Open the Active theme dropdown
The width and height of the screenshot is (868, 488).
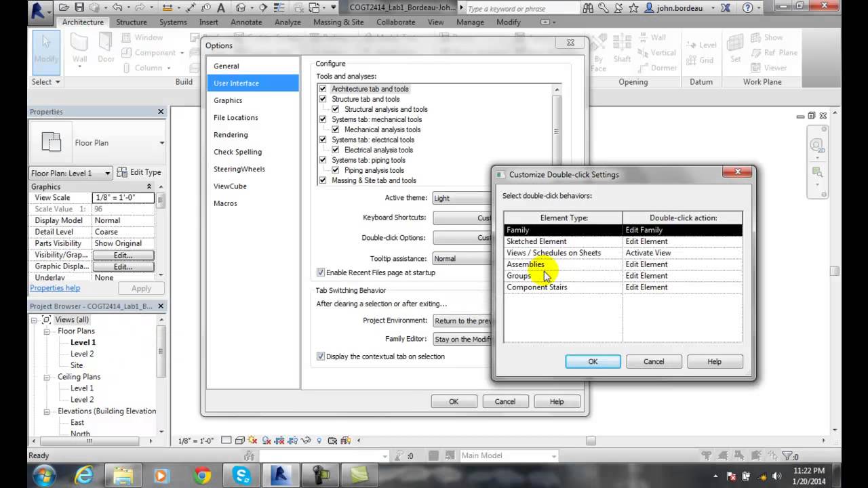(462, 198)
